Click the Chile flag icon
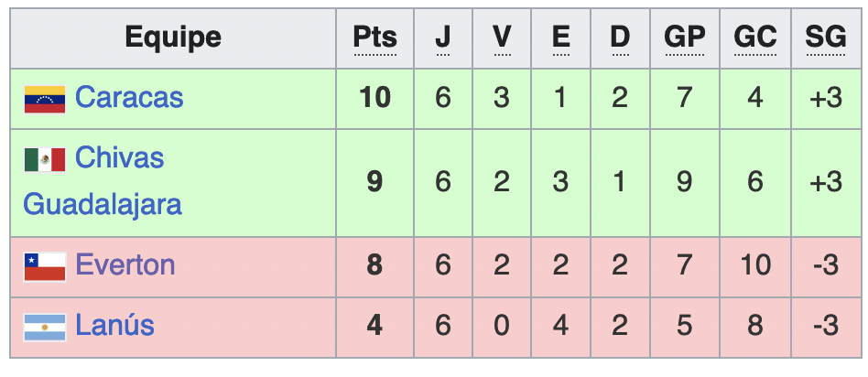 [x=45, y=267]
